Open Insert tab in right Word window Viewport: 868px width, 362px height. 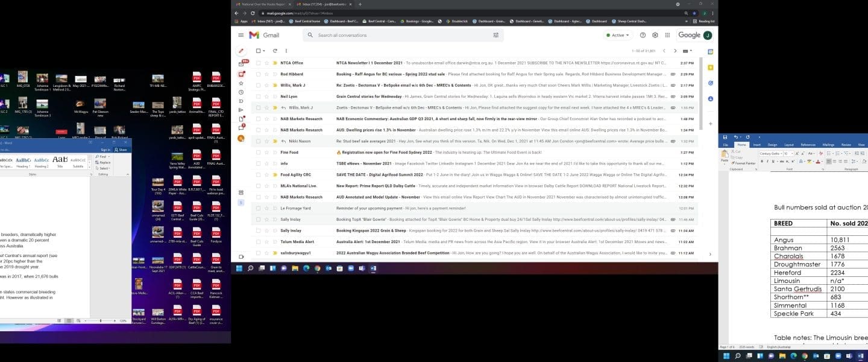coord(756,145)
